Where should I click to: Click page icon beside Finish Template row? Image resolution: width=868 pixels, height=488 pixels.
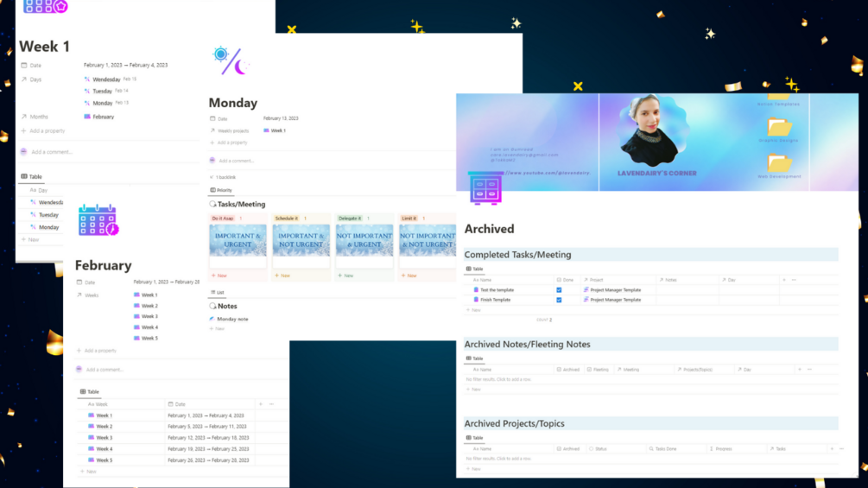click(476, 300)
